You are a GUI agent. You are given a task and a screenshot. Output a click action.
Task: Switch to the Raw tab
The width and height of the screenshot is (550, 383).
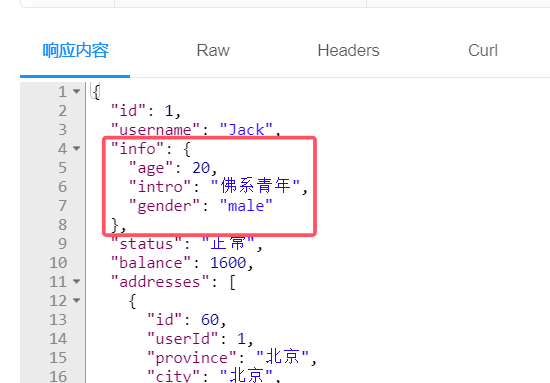tap(213, 50)
